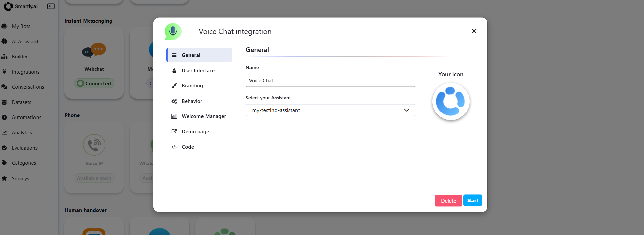
Task: Navigate to Integrations in the sidebar
Action: 25,72
